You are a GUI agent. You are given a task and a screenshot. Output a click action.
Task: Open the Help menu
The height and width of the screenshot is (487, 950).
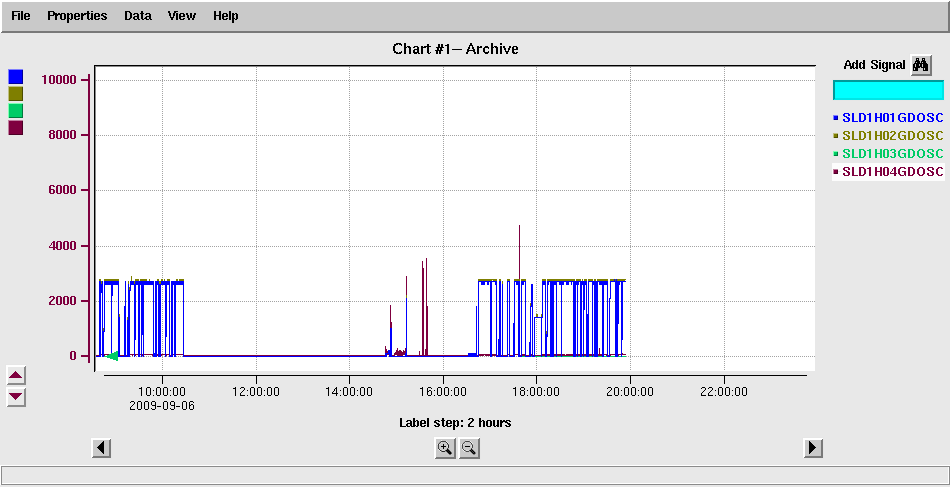(x=225, y=16)
